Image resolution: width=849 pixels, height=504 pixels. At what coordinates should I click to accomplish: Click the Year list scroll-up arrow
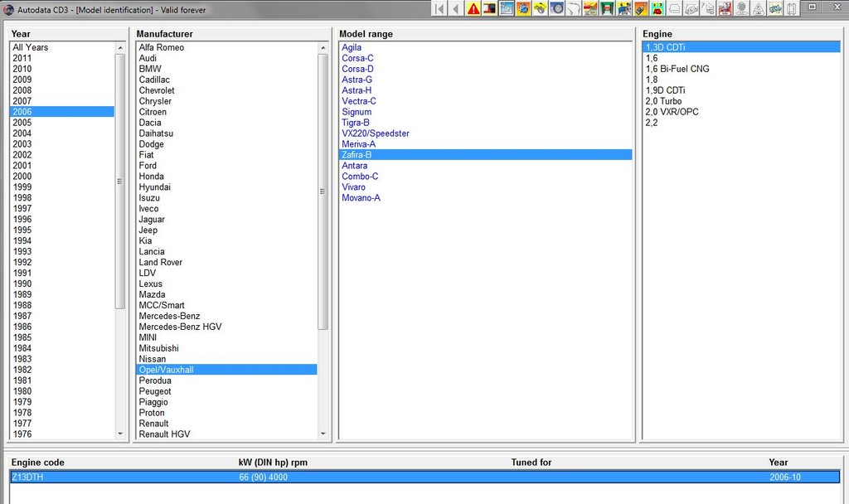(120, 47)
